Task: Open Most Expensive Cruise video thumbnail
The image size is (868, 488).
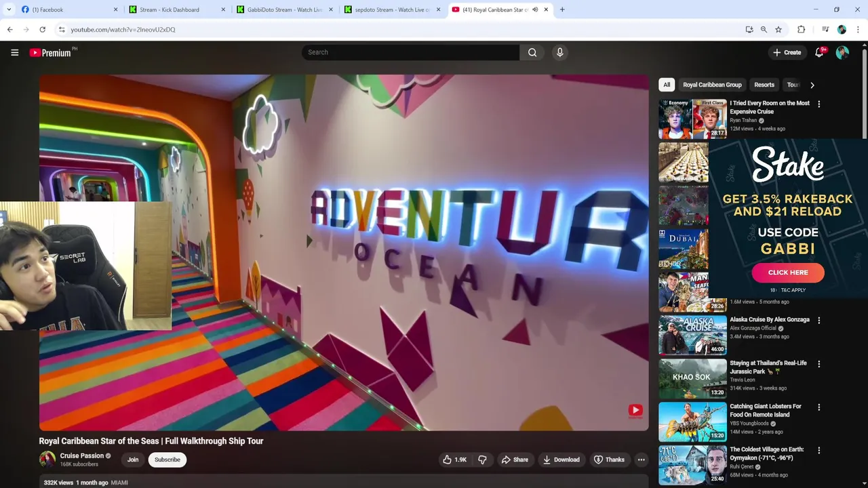Action: (692, 119)
